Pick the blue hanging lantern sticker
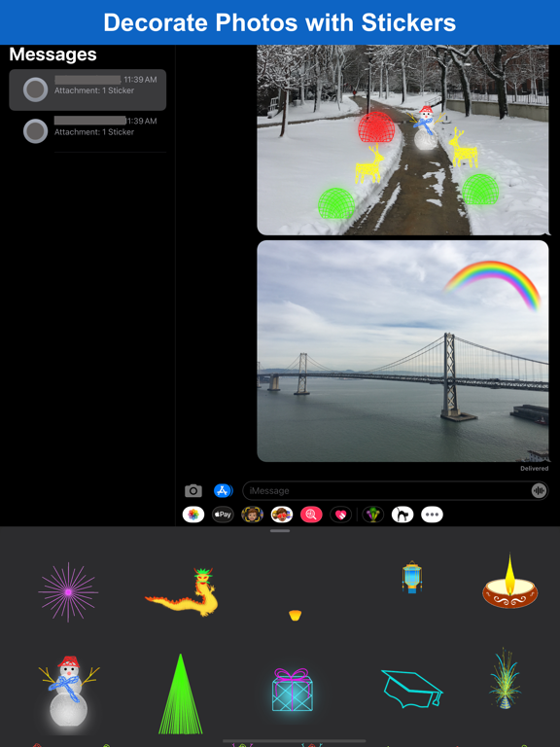 point(412,577)
